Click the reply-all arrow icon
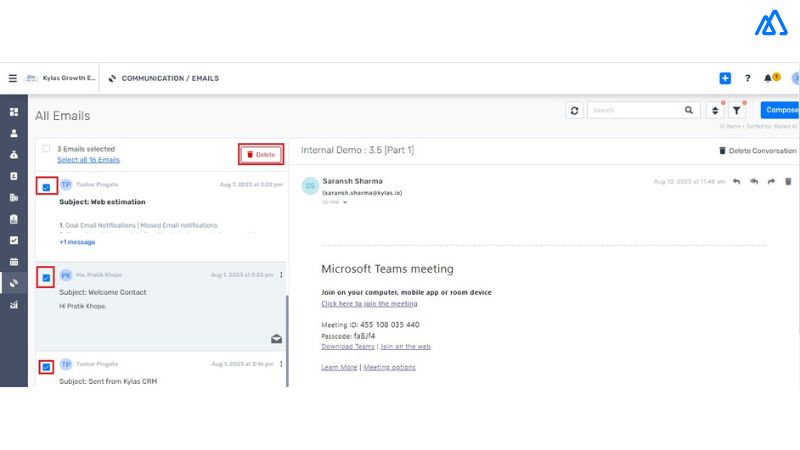The width and height of the screenshot is (800, 450). [x=754, y=181]
